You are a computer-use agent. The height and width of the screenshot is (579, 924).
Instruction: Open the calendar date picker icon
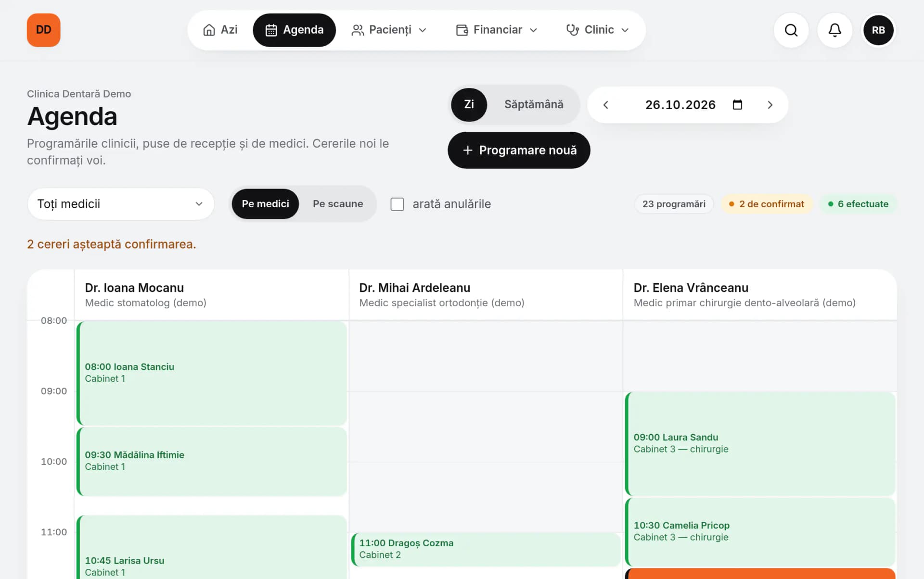click(x=737, y=105)
